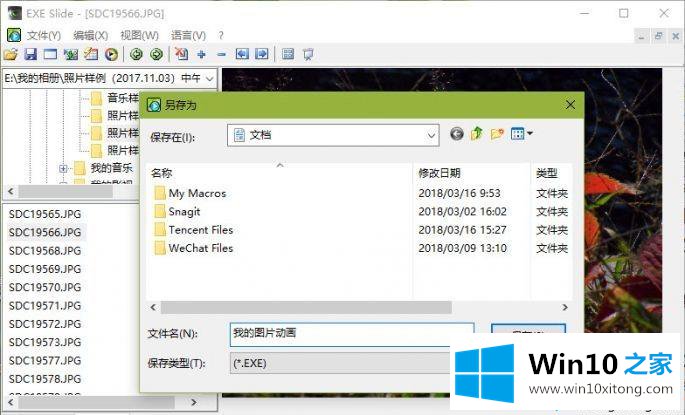Select SDC19565.JPG in file list

pyautogui.click(x=45, y=214)
